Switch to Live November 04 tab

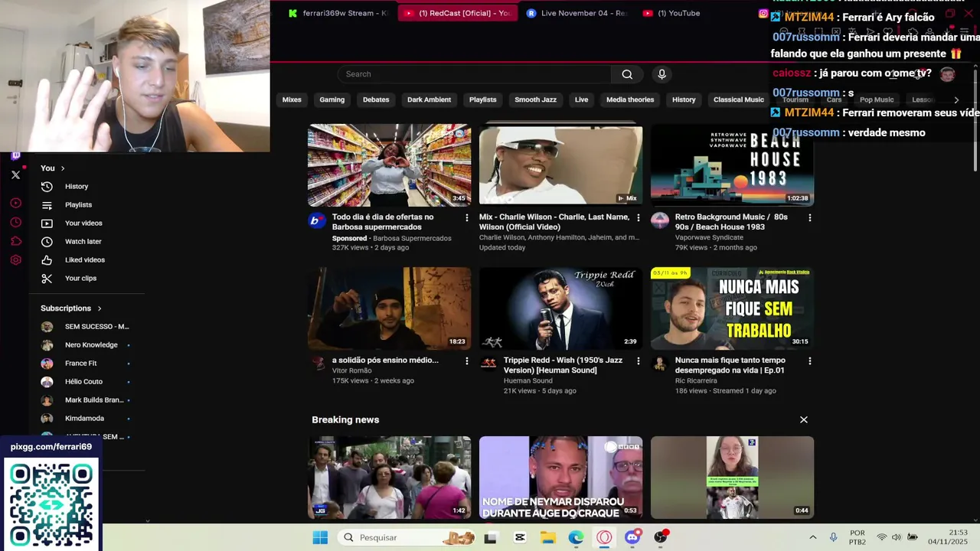point(577,13)
